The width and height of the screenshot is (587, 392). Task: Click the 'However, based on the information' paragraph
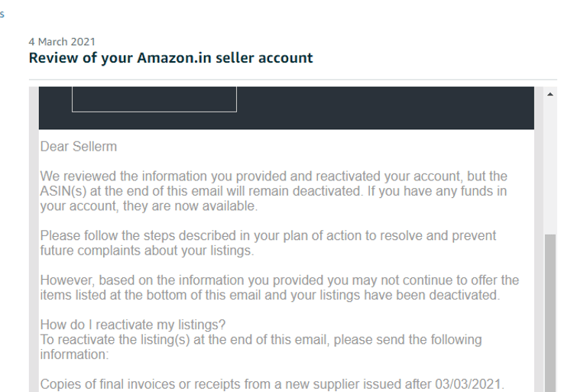click(279, 280)
